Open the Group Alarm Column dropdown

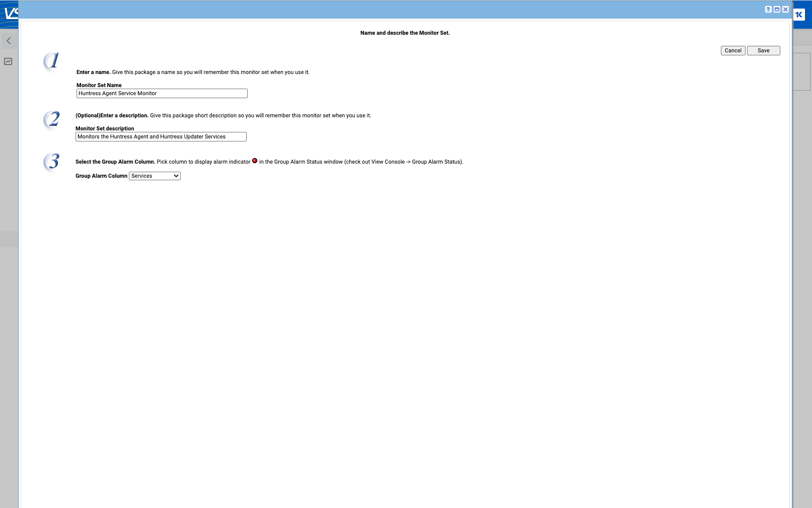click(155, 176)
